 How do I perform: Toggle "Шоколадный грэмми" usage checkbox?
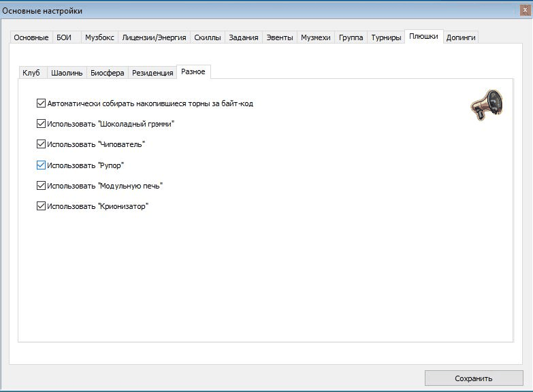(41, 123)
